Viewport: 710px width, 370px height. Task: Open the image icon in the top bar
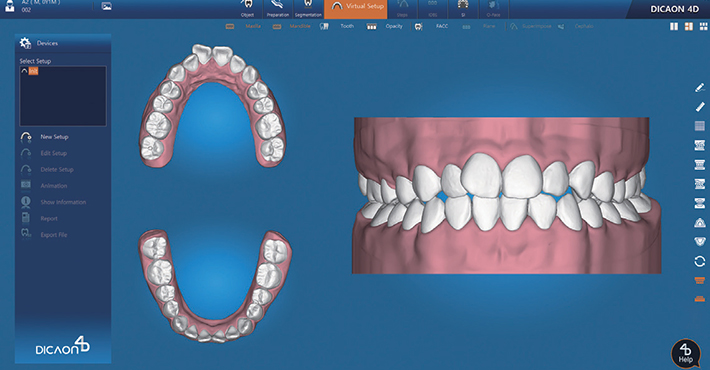106,6
